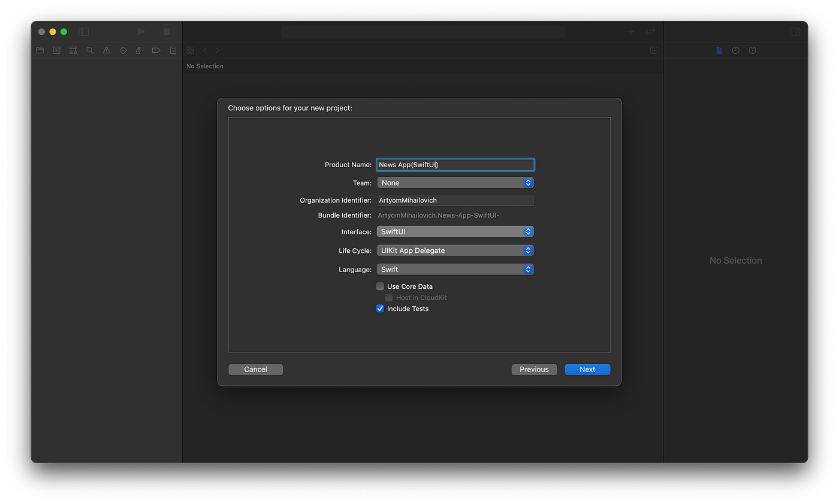This screenshot has width=839, height=504.
Task: Show the Issue navigator warning triangle
Action: [x=106, y=50]
